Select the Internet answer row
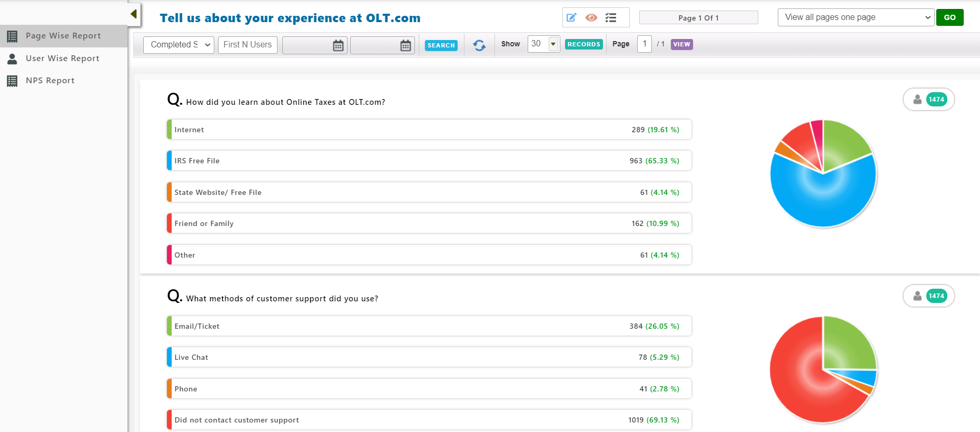The height and width of the screenshot is (432, 980). (x=429, y=130)
